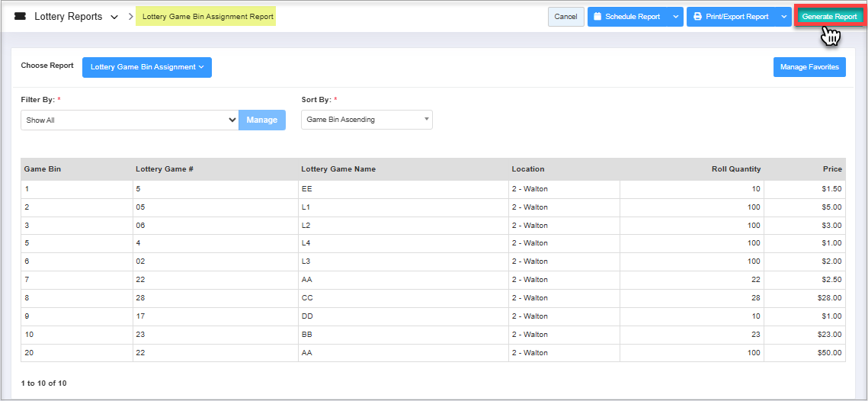Sort by the Game Bin column header
Screen dimensions: 868x401
pos(43,169)
